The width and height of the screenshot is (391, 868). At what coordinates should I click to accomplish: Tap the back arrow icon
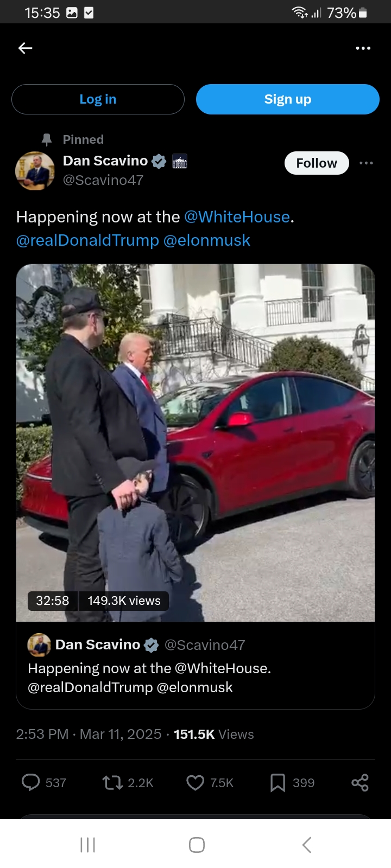click(25, 48)
